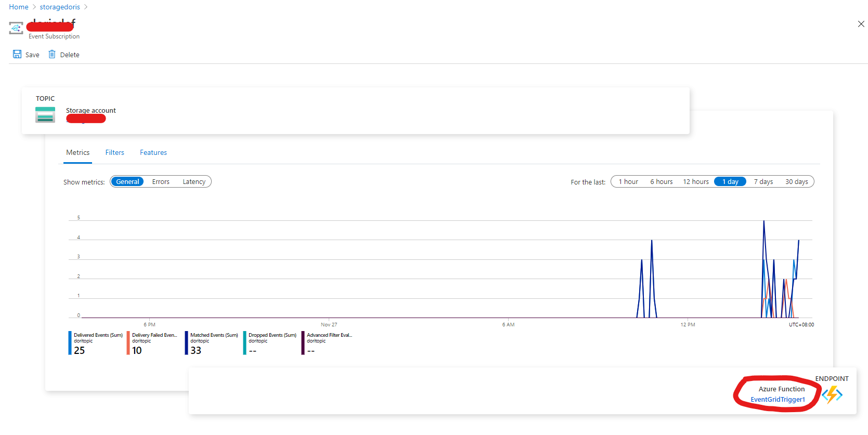Click the Delete trash bin icon
The height and width of the screenshot is (435, 868).
pyautogui.click(x=52, y=54)
